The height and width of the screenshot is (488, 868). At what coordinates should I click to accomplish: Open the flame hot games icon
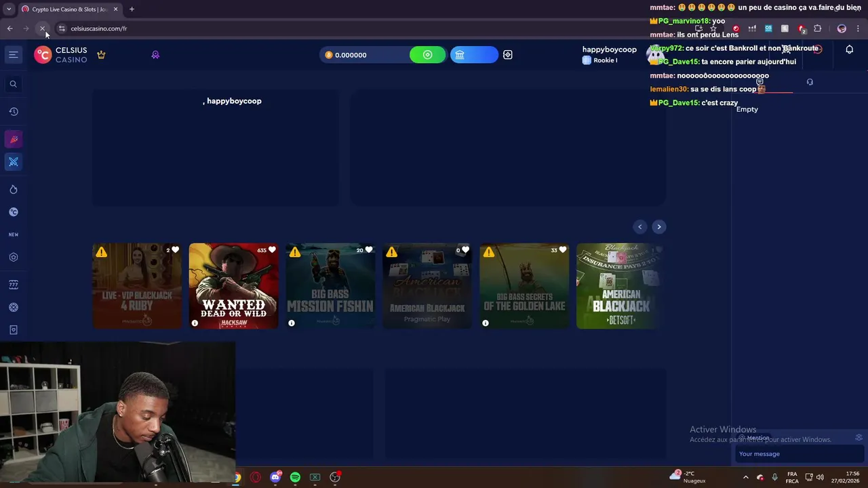[13, 190]
